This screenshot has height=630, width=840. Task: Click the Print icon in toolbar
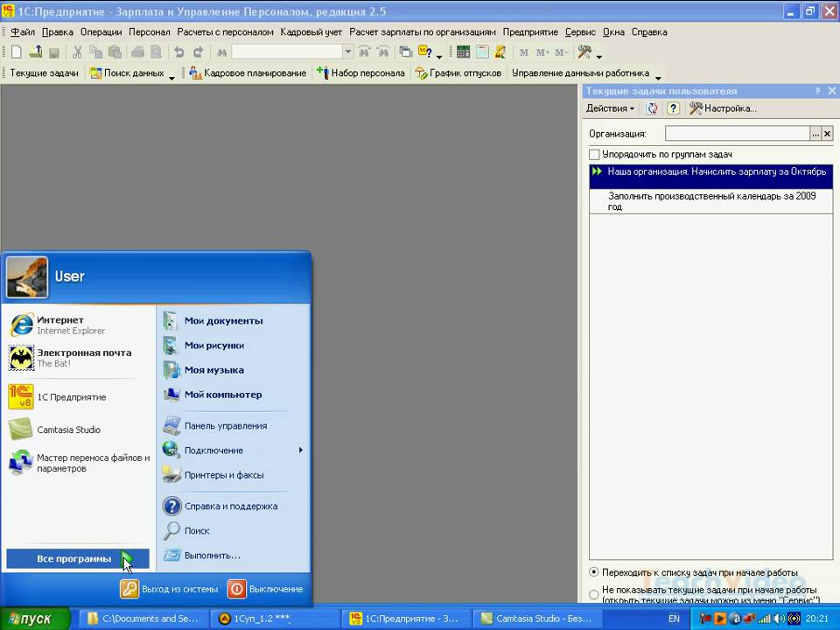(137, 52)
